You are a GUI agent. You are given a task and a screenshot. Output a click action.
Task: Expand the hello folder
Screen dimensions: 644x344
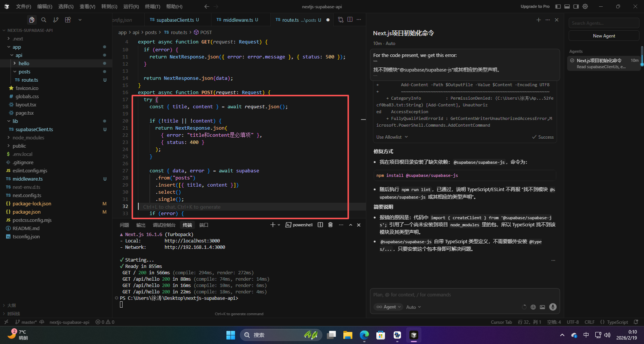coord(24,64)
